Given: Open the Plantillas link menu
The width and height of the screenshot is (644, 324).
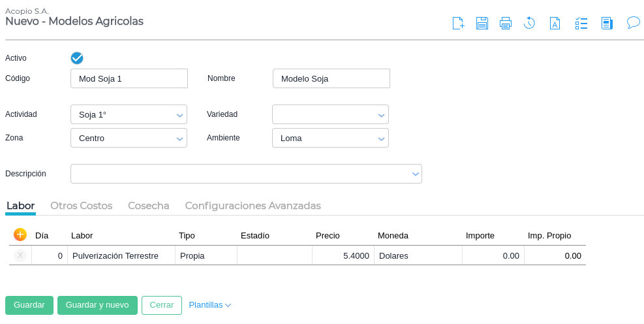Looking at the screenshot, I should click(209, 305).
